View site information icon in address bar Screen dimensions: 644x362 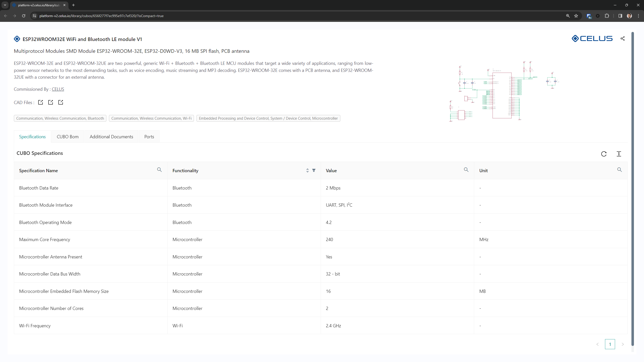coord(34,16)
